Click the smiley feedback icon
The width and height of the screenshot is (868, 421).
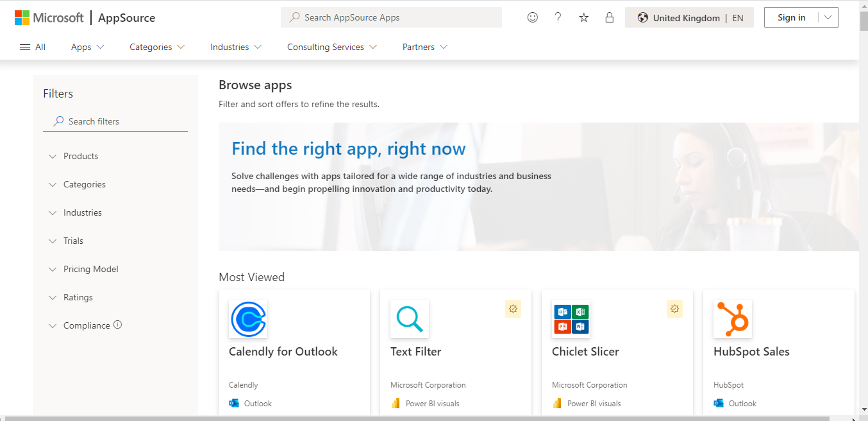(x=532, y=18)
